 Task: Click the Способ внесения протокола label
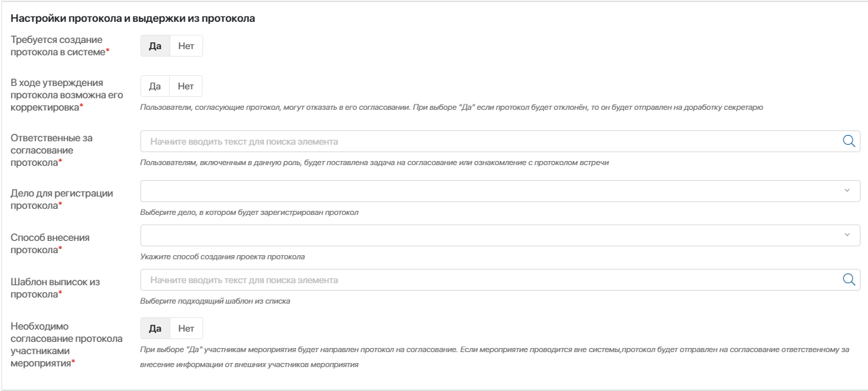pos(51,243)
